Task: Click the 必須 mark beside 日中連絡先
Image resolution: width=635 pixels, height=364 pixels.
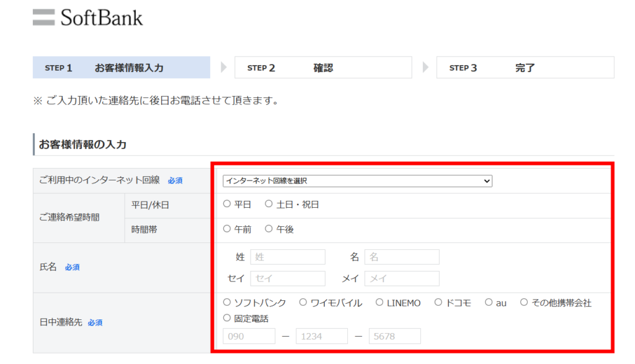Action: [x=95, y=322]
